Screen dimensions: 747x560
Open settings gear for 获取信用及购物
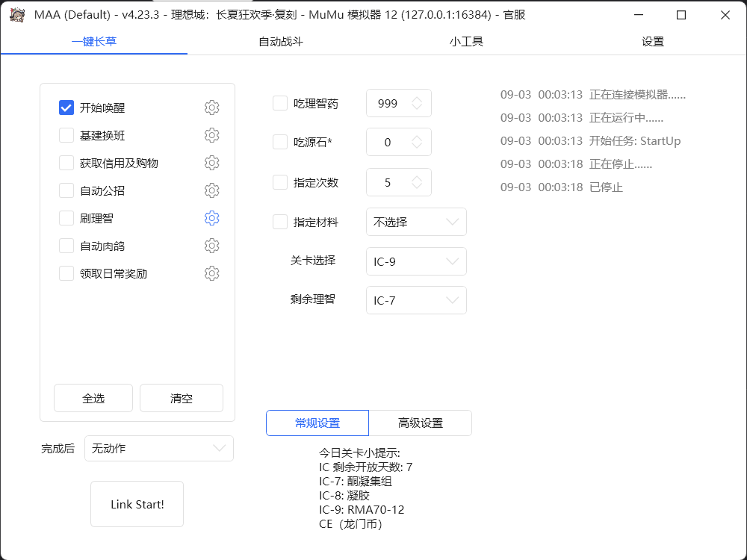pos(211,163)
